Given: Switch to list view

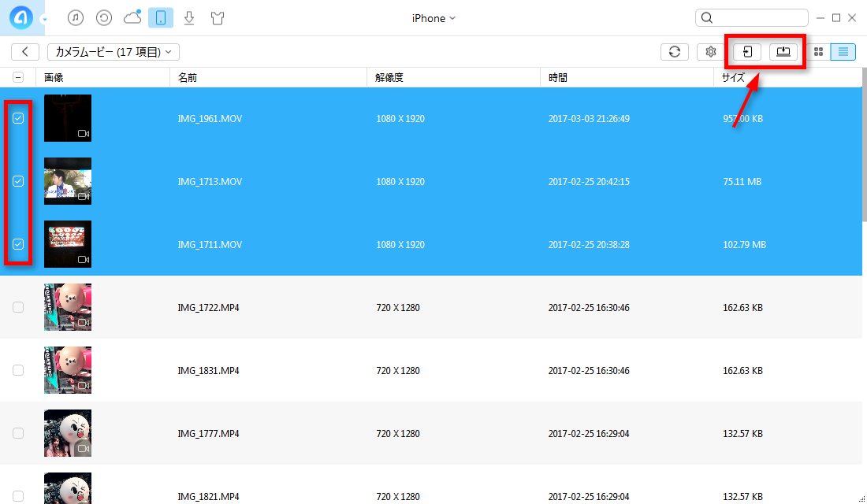Looking at the screenshot, I should [x=843, y=51].
